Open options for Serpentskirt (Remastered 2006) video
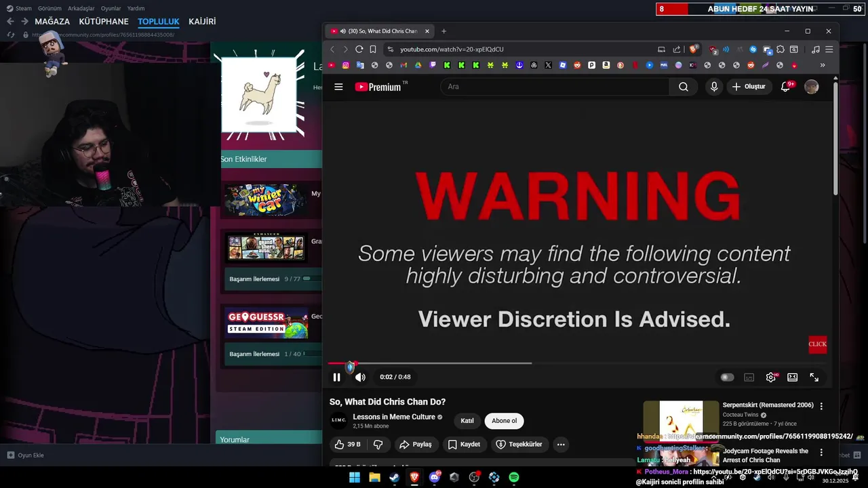 [x=821, y=407]
